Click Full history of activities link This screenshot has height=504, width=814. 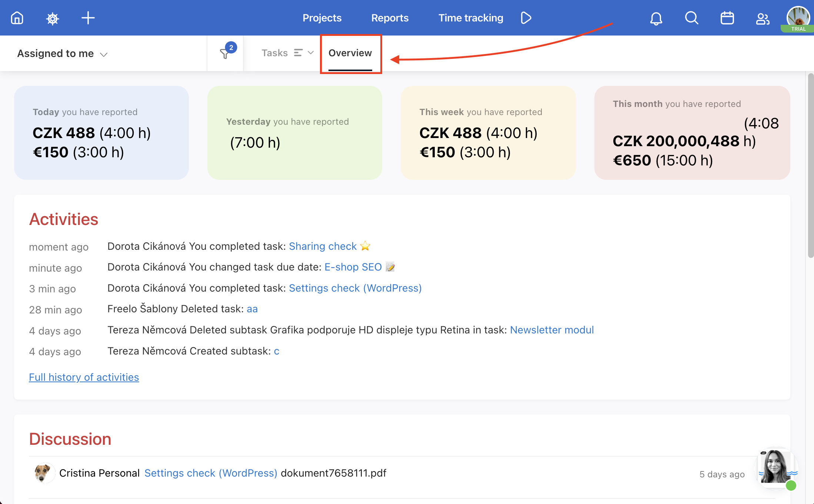click(x=84, y=377)
